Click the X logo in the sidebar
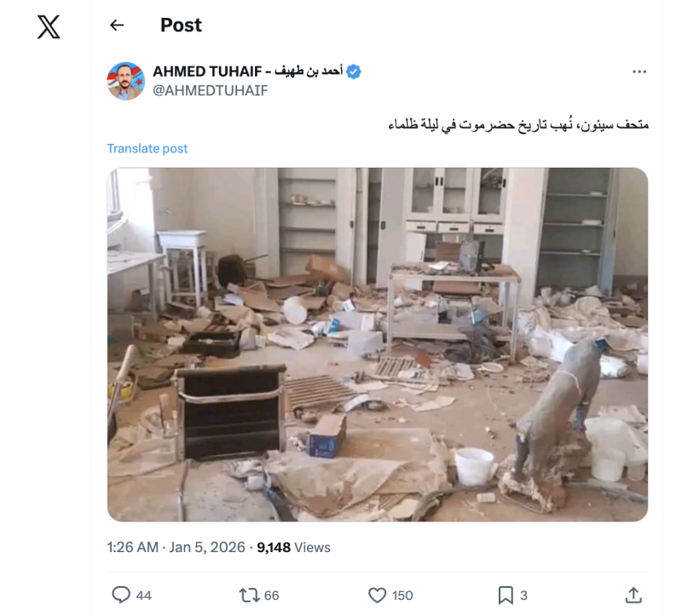This screenshot has width=682, height=616. click(x=49, y=27)
